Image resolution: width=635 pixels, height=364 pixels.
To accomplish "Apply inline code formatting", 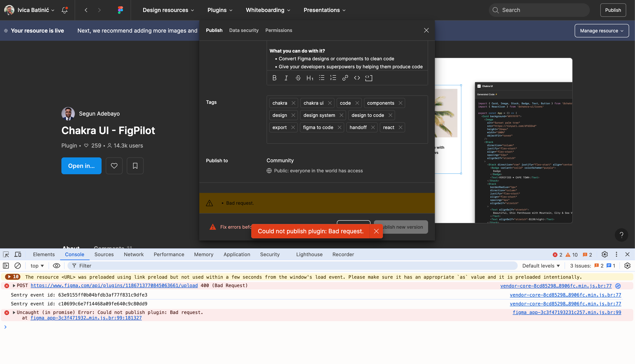I will coord(357,78).
